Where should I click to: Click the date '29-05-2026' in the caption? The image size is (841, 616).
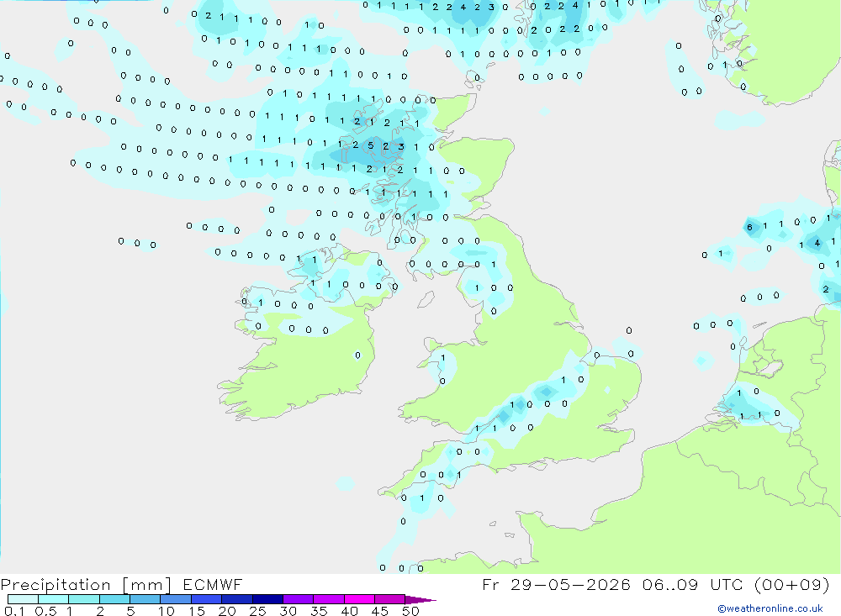click(570, 584)
